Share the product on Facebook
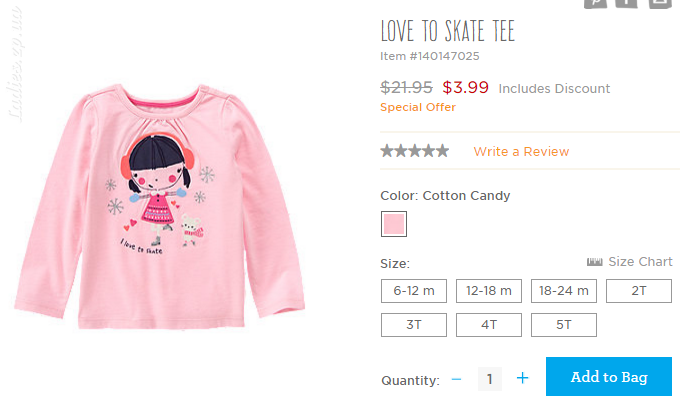Viewport: 680px width, 396px height. coord(626,3)
